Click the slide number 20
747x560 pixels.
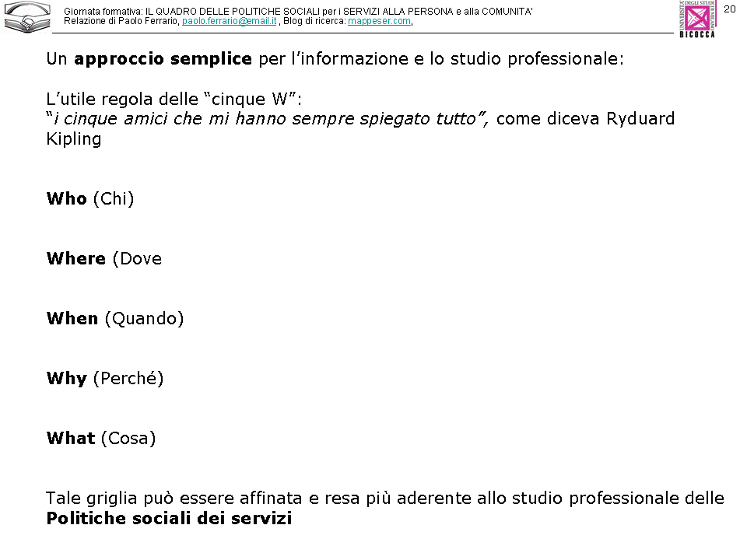(x=729, y=9)
